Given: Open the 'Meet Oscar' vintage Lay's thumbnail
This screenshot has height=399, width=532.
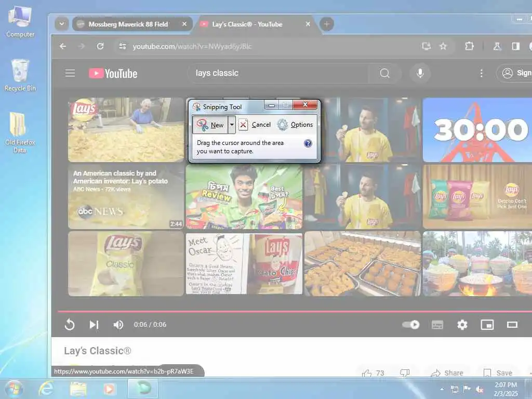Looking at the screenshot, I should (x=244, y=263).
